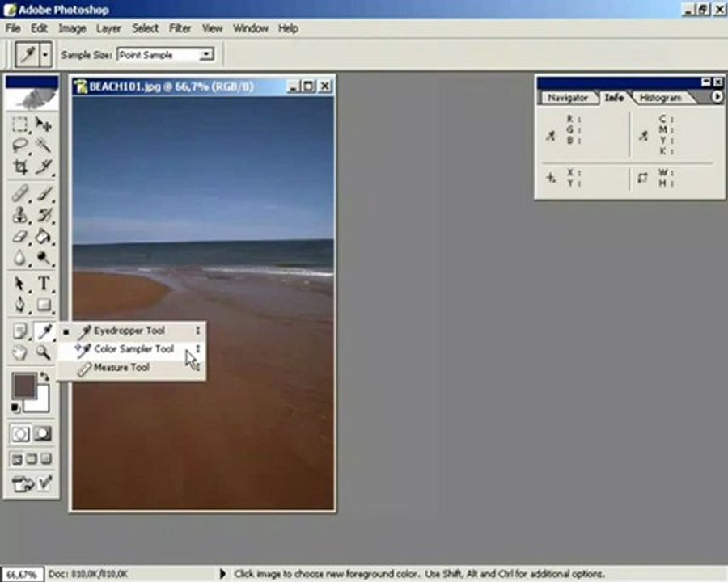Open RGB readout eyedropper options in Info
Viewport: 728px width, 582px height.
(551, 137)
